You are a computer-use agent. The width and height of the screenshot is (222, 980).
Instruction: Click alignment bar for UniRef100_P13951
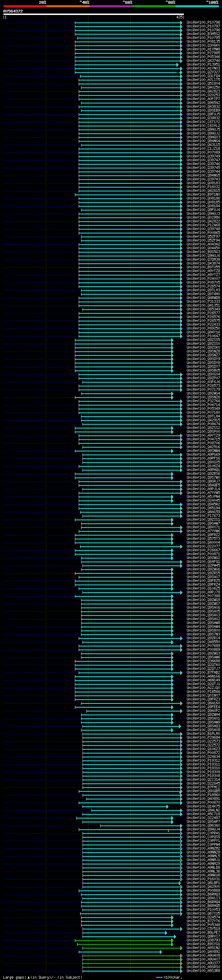click(x=126, y=65)
